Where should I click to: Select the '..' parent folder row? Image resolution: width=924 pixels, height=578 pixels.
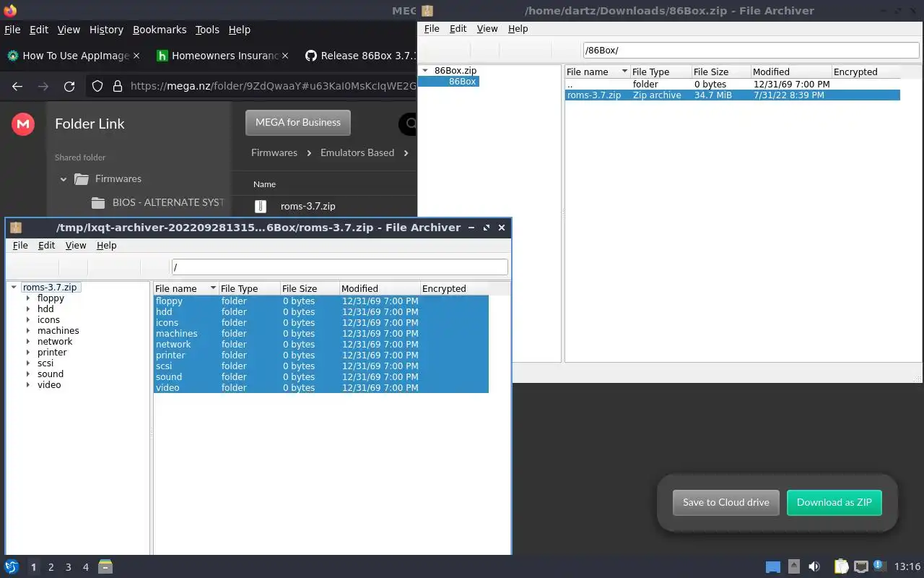[732, 85]
